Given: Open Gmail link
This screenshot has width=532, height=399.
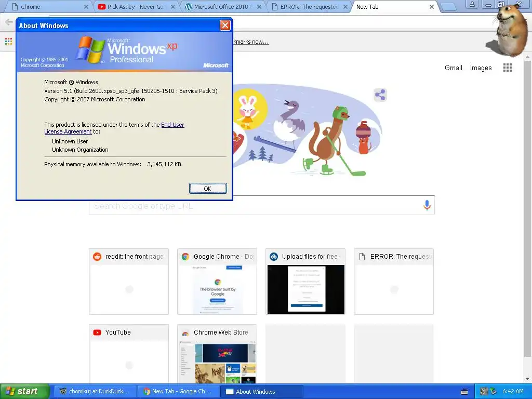Looking at the screenshot, I should tap(453, 68).
